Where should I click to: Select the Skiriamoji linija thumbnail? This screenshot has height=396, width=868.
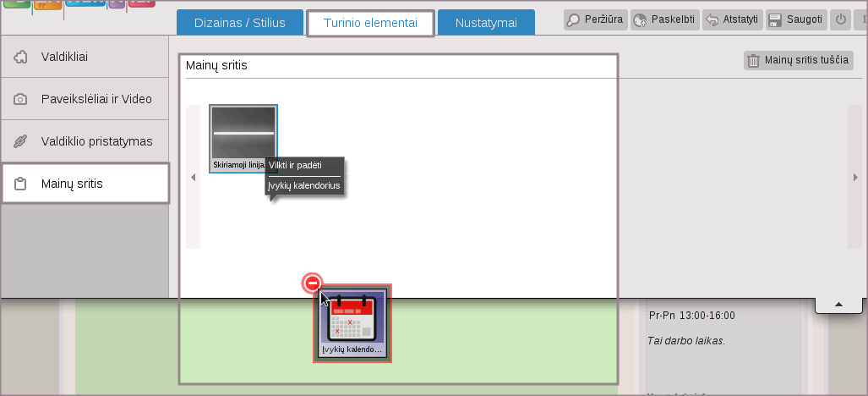pyautogui.click(x=243, y=138)
